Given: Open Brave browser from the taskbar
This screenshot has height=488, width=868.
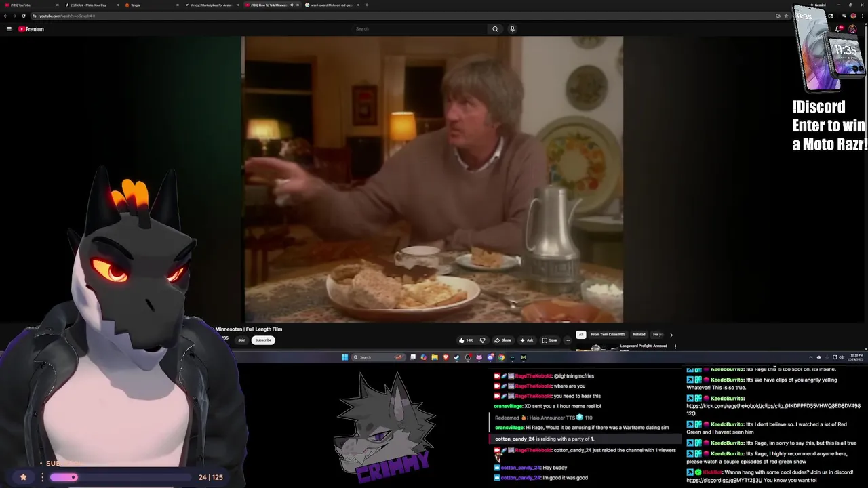Looking at the screenshot, I should pyautogui.click(x=446, y=357).
